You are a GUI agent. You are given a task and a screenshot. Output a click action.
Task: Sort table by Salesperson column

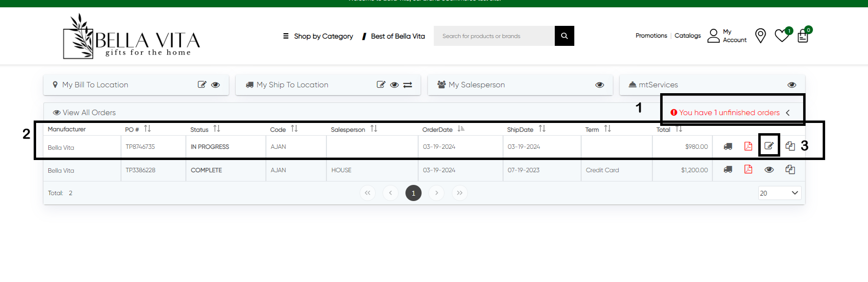pyautogui.click(x=374, y=129)
